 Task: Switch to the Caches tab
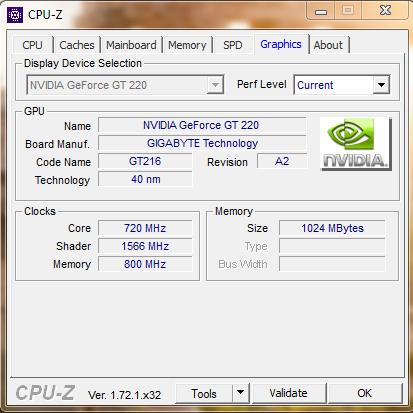click(x=77, y=45)
